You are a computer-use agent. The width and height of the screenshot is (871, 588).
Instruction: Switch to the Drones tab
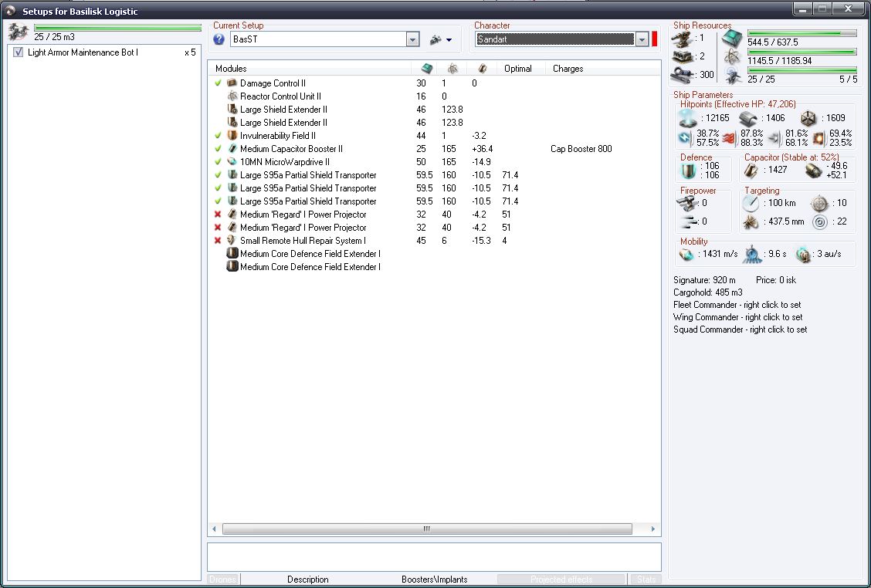point(222,579)
